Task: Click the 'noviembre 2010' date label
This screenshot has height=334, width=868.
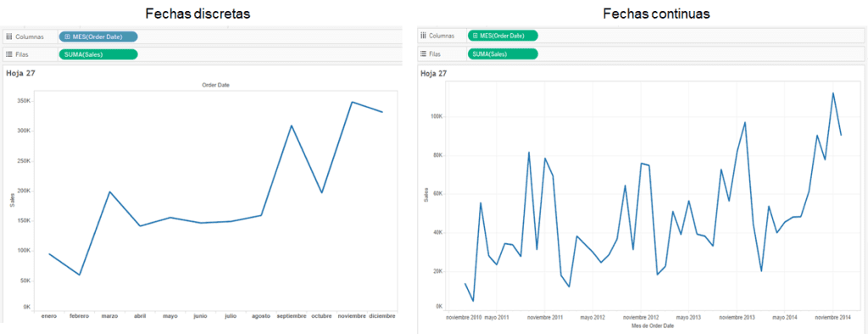Action: pyautogui.click(x=465, y=318)
